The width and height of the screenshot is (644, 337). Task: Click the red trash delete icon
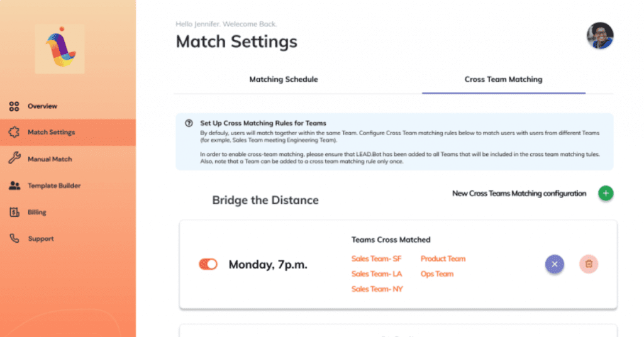[x=589, y=264]
